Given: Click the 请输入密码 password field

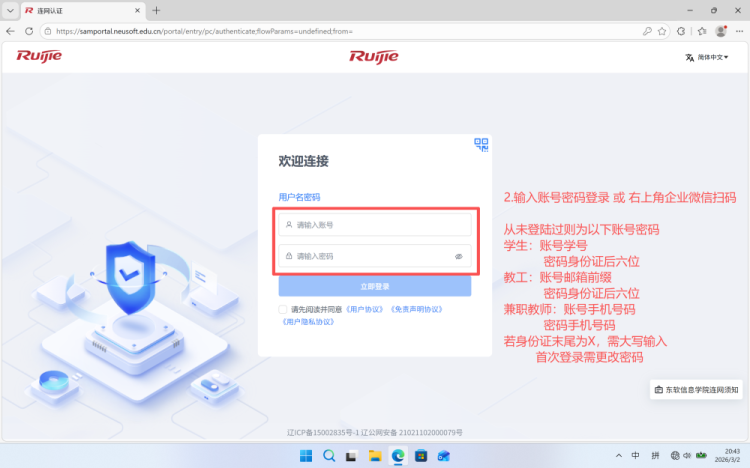Looking at the screenshot, I should coord(365,256).
